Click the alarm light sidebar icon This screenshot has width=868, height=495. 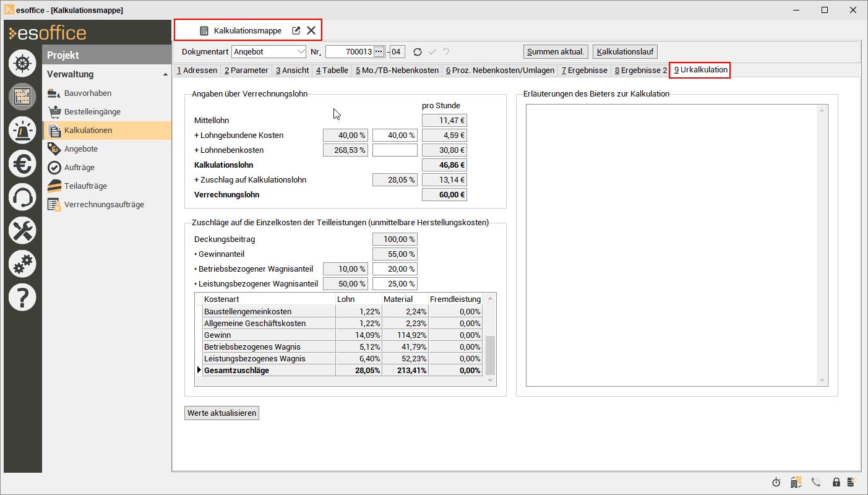(22, 131)
